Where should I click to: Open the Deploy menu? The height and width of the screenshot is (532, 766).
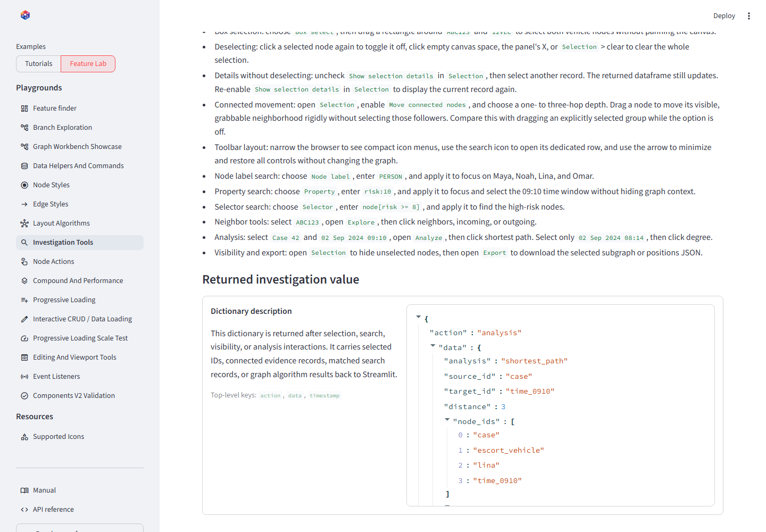pos(724,16)
